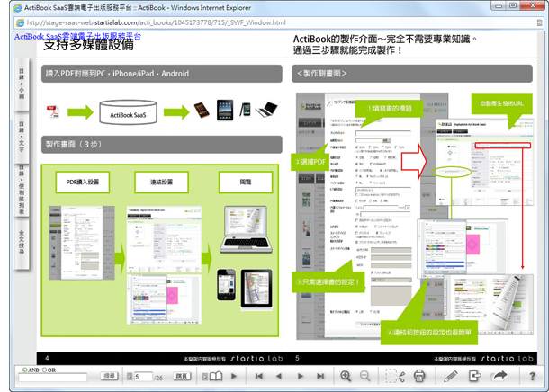Image resolution: width=549 pixels, height=392 pixels.
Task: Click the compatibility view icon in address bar
Action: point(539,22)
